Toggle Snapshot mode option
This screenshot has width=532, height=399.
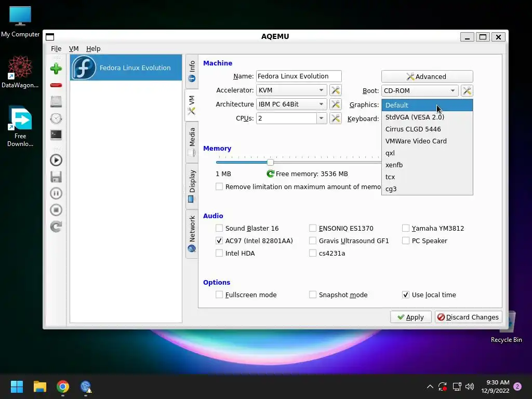tap(313, 295)
